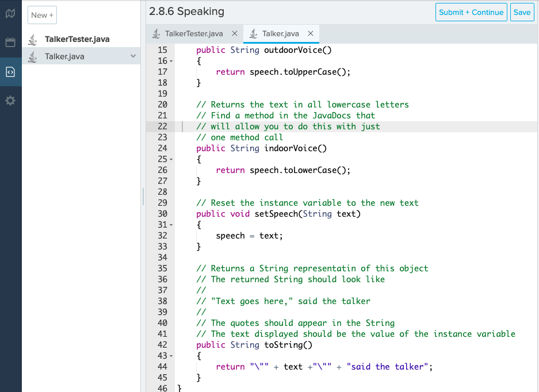Switch to the TalkerTester.java tab
Screen dimensions: 539x392
pos(193,33)
